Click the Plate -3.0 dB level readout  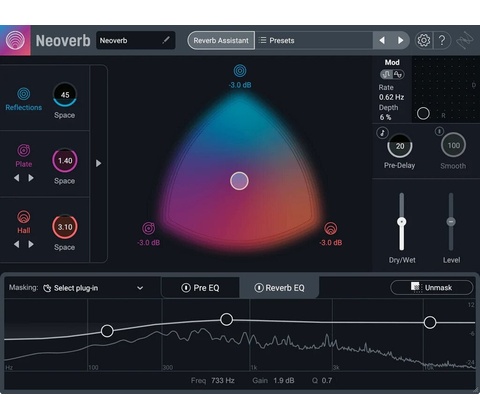[149, 242]
